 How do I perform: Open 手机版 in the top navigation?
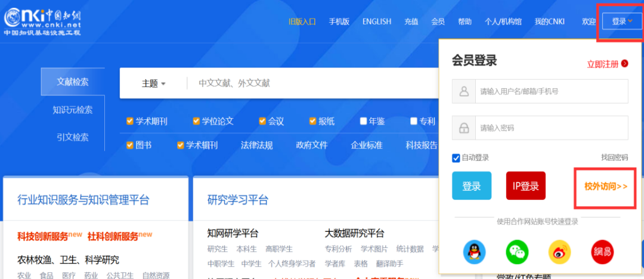point(339,22)
